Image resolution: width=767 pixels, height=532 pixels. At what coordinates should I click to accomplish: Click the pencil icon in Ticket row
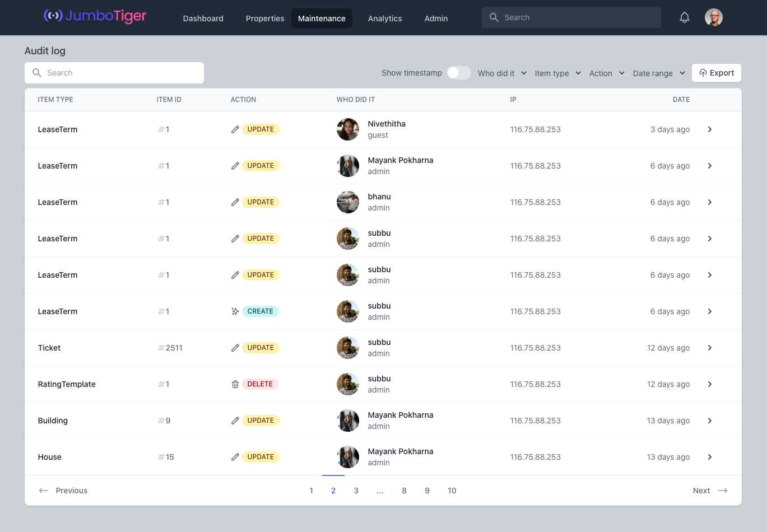click(x=235, y=348)
